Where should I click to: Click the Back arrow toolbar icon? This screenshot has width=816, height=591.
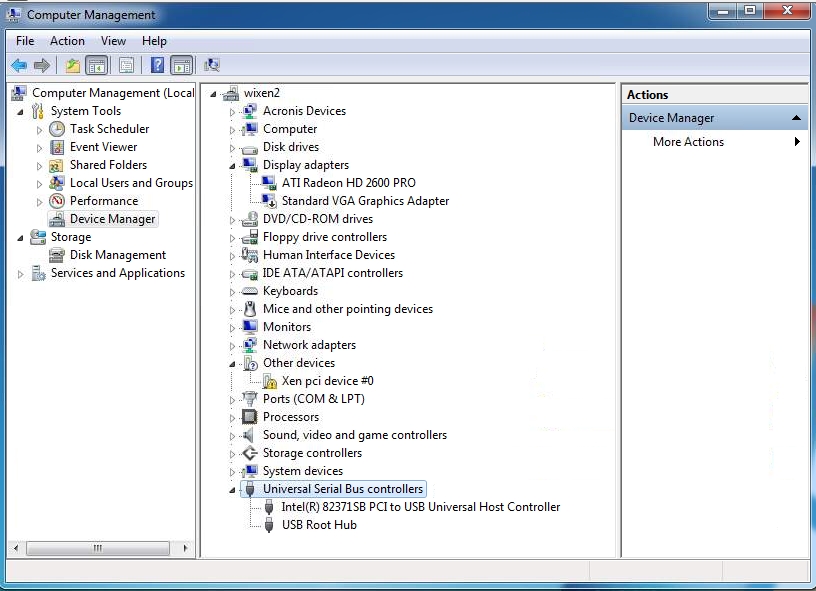click(x=18, y=66)
